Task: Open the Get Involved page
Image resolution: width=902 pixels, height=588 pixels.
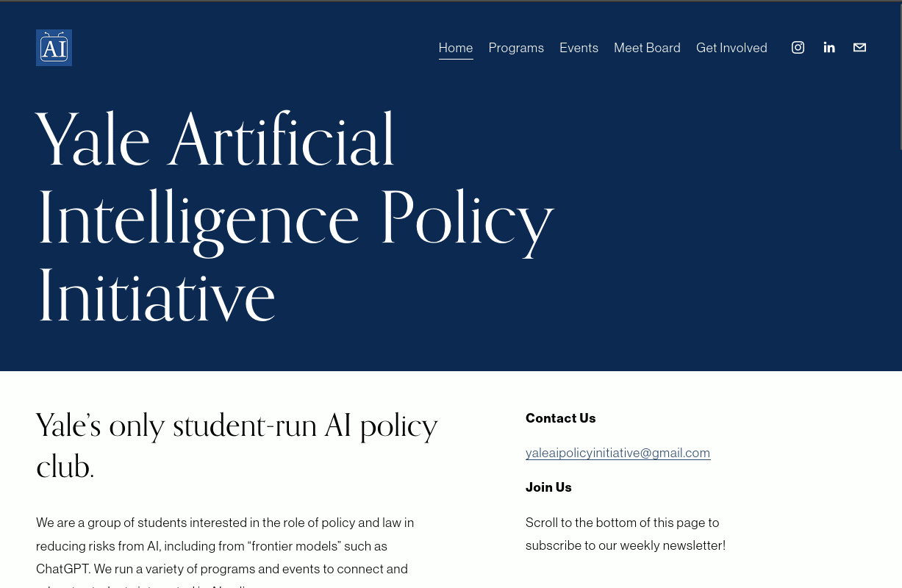Action: (x=731, y=48)
